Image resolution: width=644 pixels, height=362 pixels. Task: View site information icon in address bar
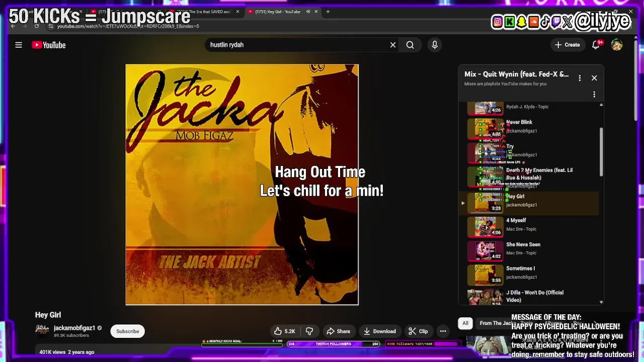point(50,26)
